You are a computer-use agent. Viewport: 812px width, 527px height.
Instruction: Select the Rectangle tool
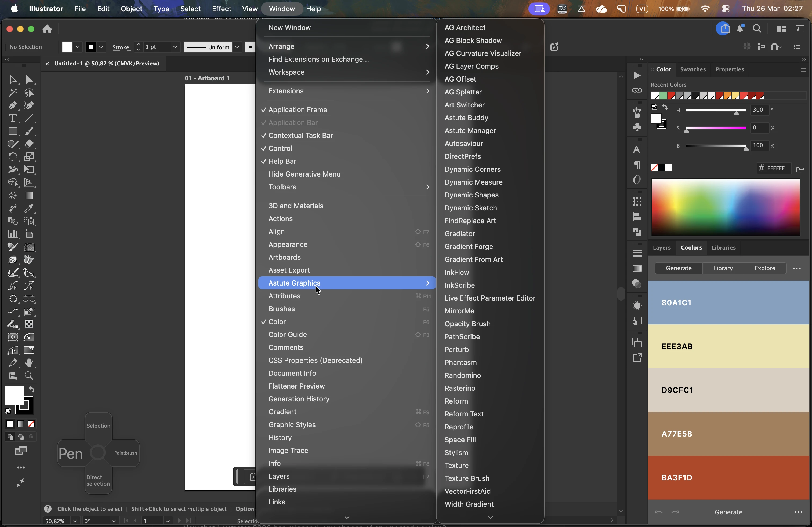13,131
